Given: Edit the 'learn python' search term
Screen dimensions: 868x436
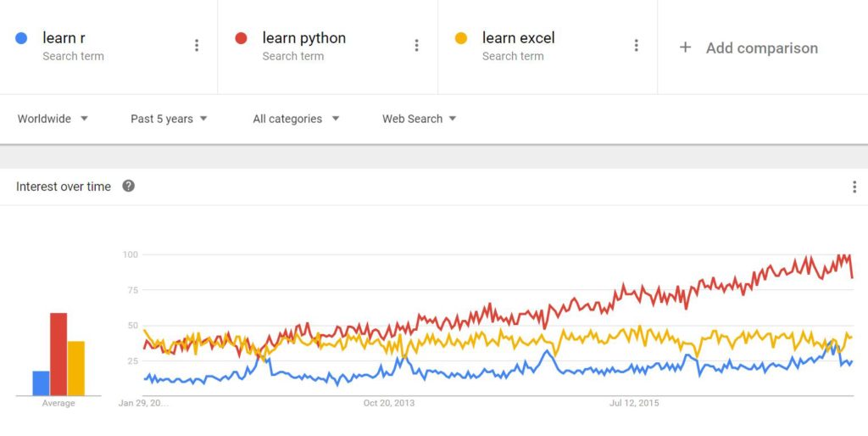Looking at the screenshot, I should point(303,38).
